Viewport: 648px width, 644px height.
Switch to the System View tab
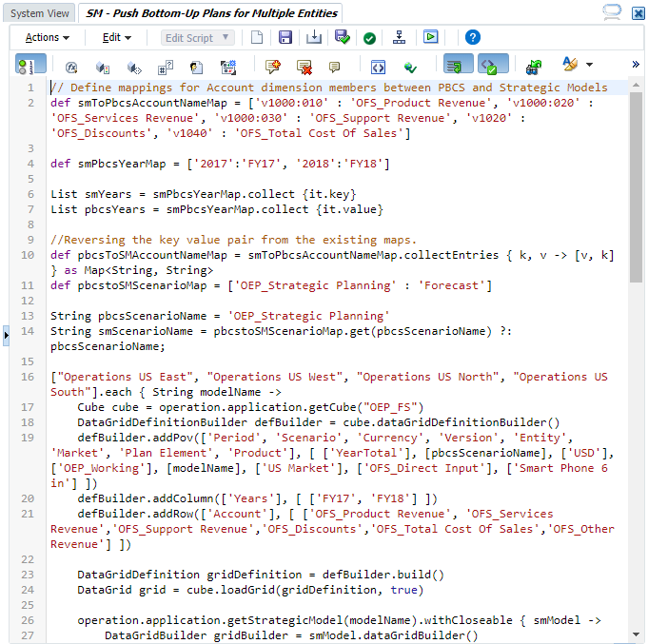coord(40,13)
